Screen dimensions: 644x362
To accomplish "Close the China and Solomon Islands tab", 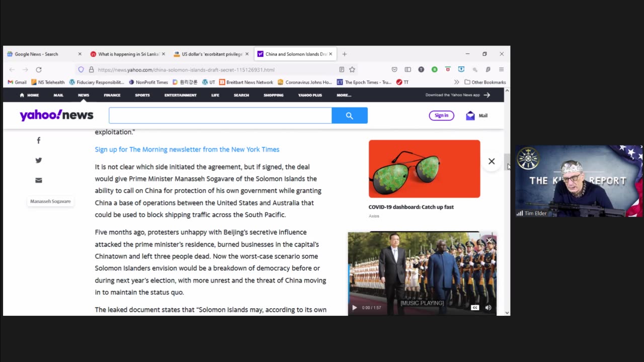I will click(331, 54).
